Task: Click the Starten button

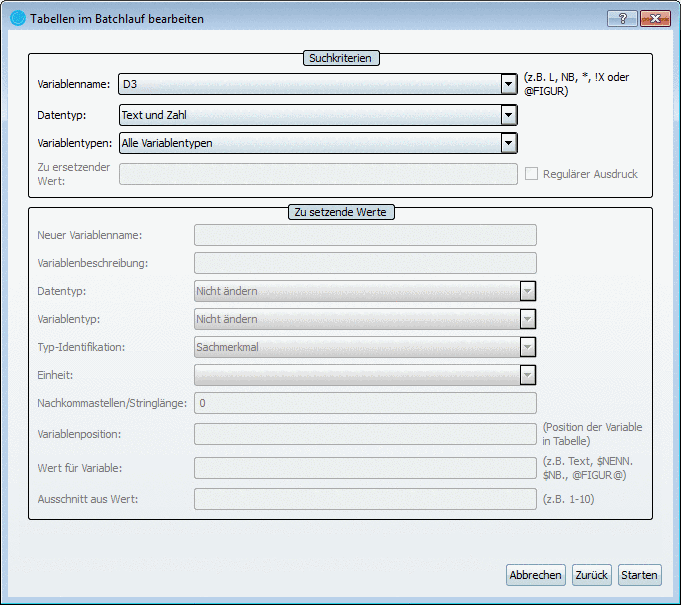Action: (639, 575)
